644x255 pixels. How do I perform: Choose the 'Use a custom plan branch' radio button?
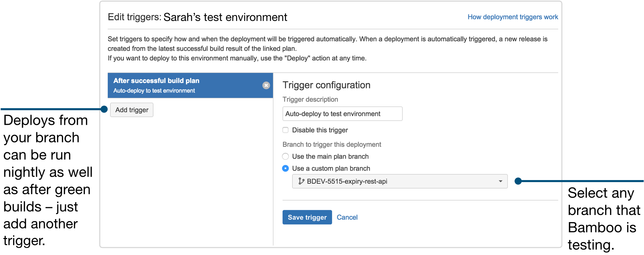(286, 169)
